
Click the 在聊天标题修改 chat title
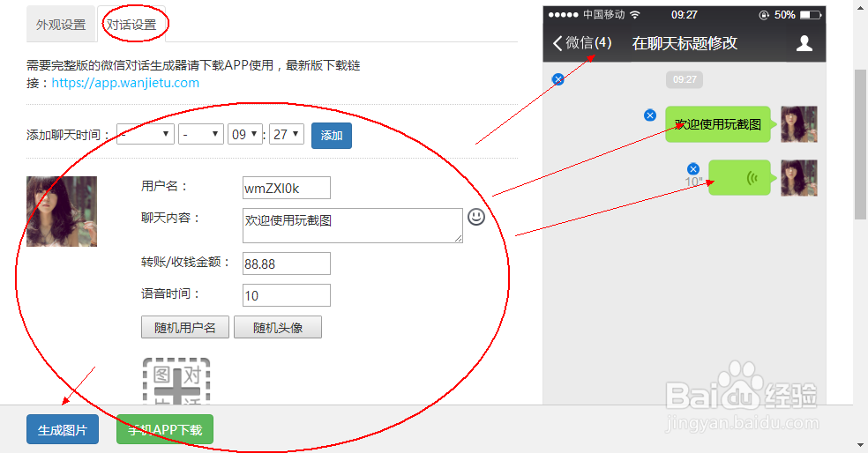coord(685,43)
